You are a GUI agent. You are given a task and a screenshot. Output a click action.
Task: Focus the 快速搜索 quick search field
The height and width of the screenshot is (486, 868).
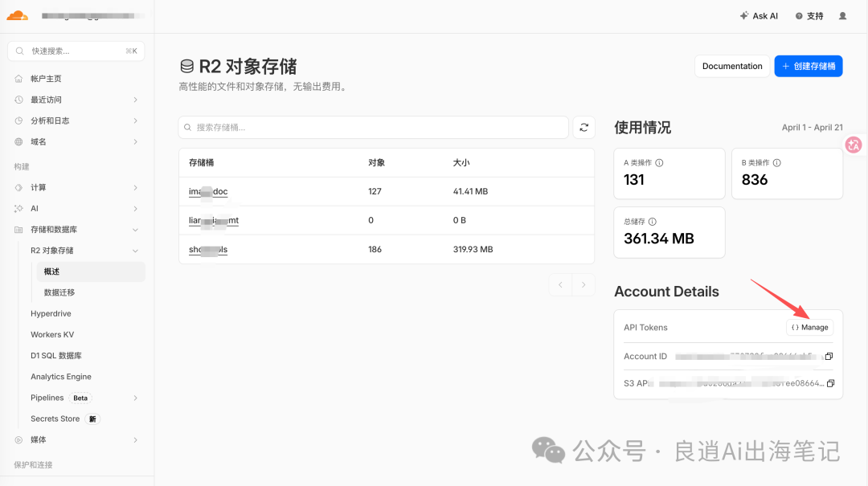point(76,51)
